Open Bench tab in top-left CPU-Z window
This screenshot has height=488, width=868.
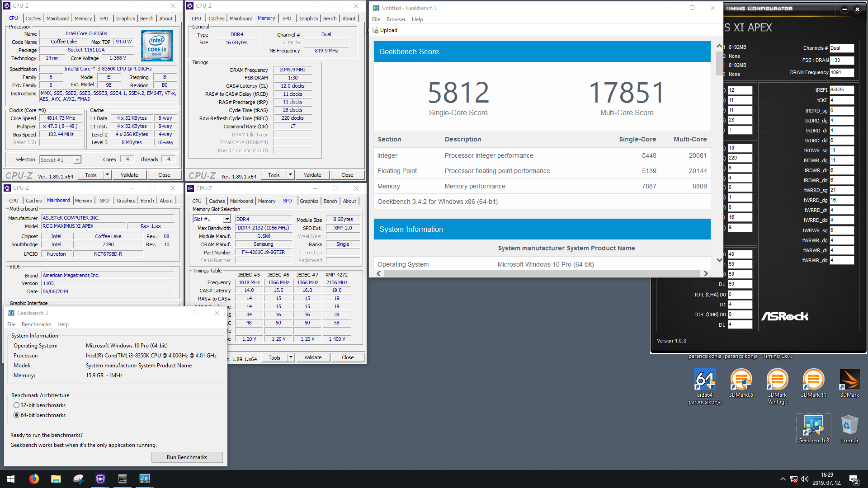coord(146,19)
